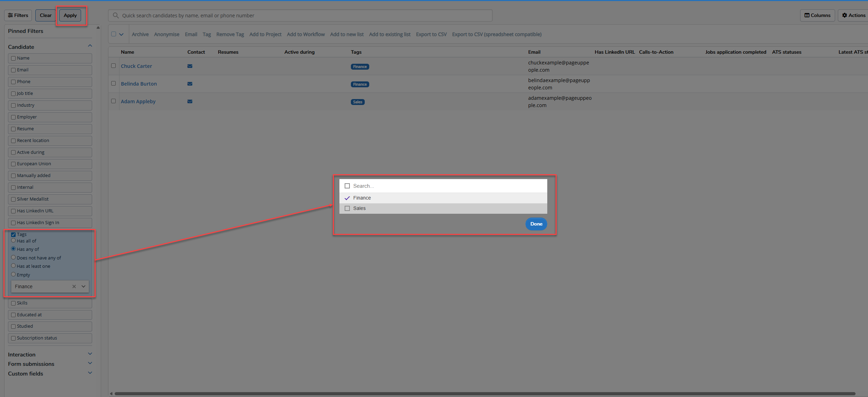Select Belinda Burton's row checkbox
This screenshot has height=397, width=868.
tap(113, 83)
